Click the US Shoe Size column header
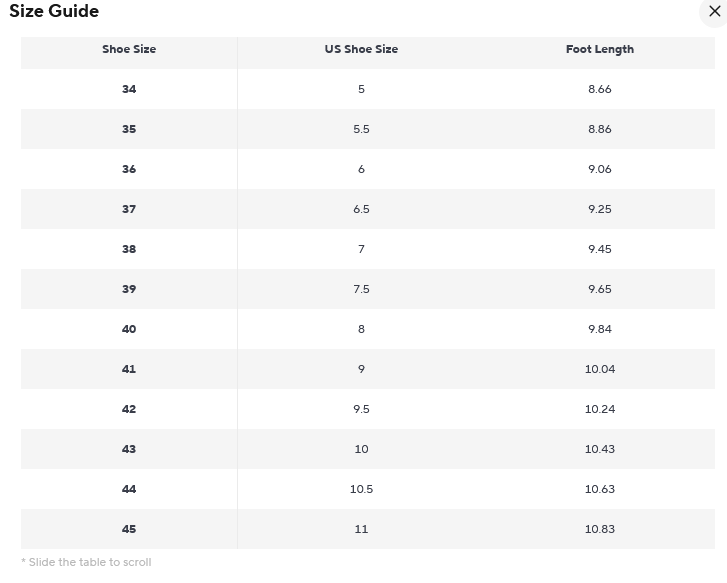Viewport: 727px width, 583px height. [x=361, y=49]
